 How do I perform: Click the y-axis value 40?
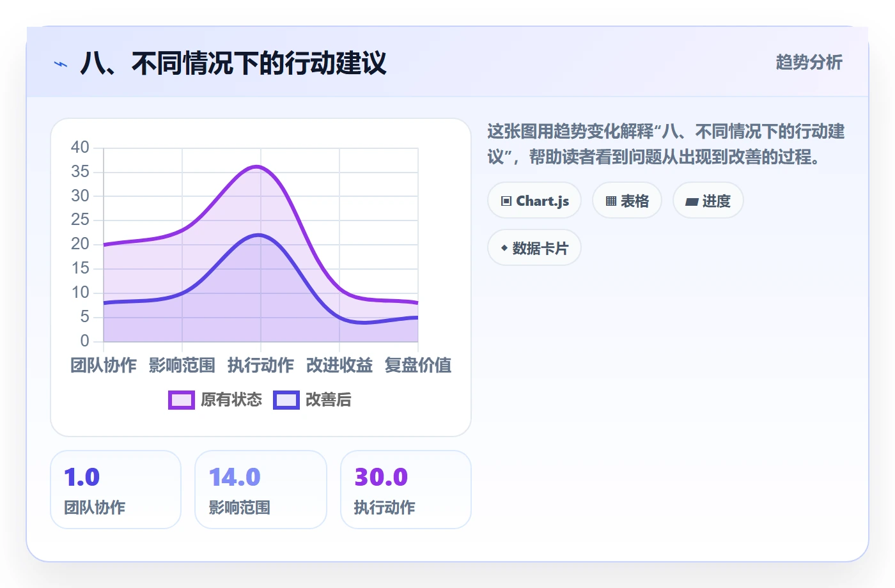click(80, 148)
